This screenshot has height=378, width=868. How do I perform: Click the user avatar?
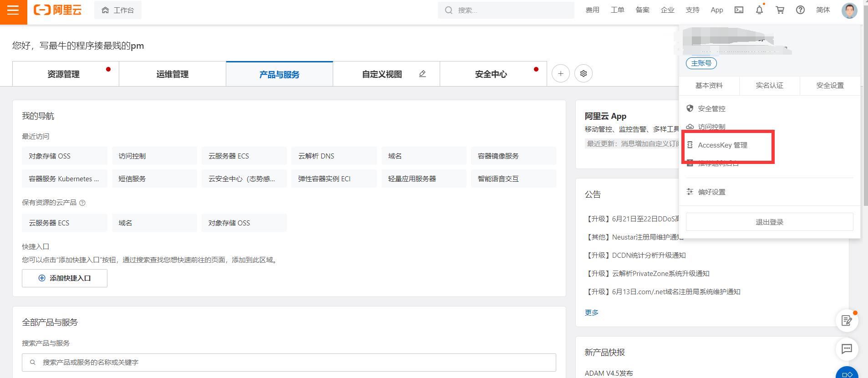(x=849, y=10)
